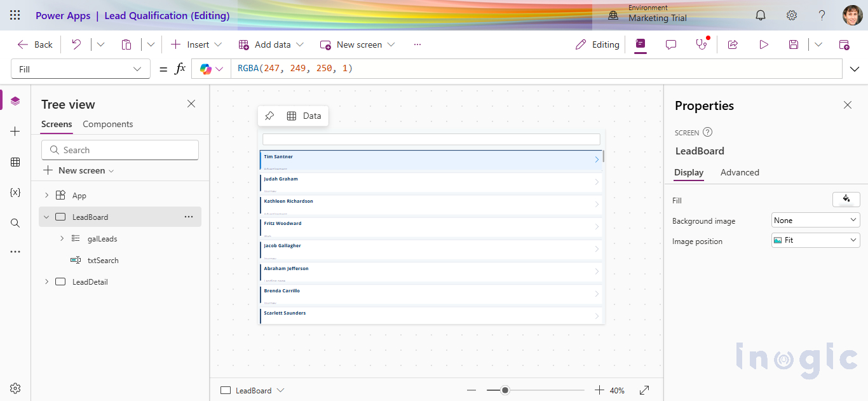Switch to the Display properties tab
The height and width of the screenshot is (401, 868).
click(689, 172)
